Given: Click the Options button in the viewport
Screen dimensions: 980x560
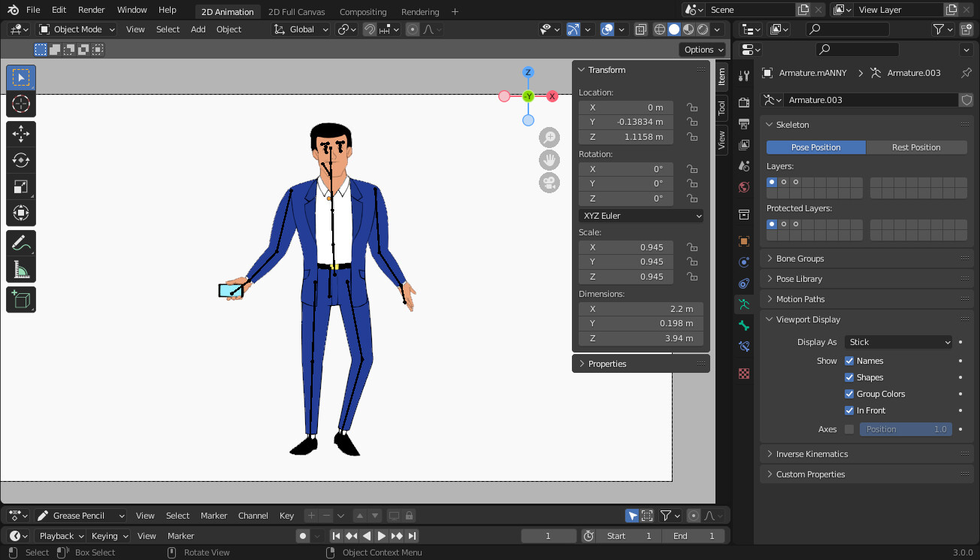Looking at the screenshot, I should tap(702, 49).
